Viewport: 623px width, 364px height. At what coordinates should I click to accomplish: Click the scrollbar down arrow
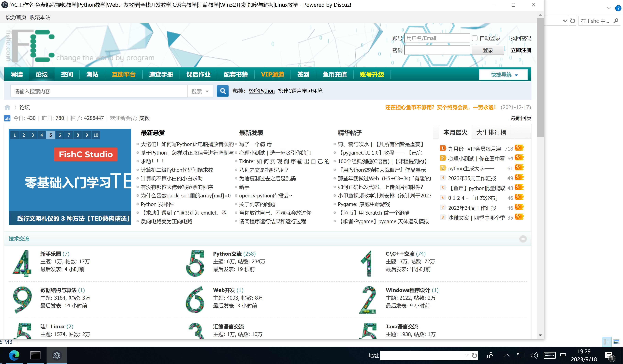[540, 335]
